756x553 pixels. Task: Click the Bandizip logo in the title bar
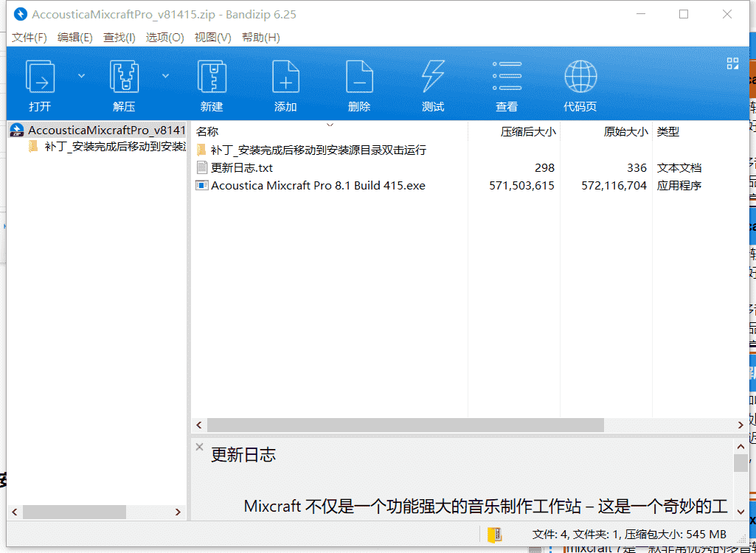click(x=20, y=15)
